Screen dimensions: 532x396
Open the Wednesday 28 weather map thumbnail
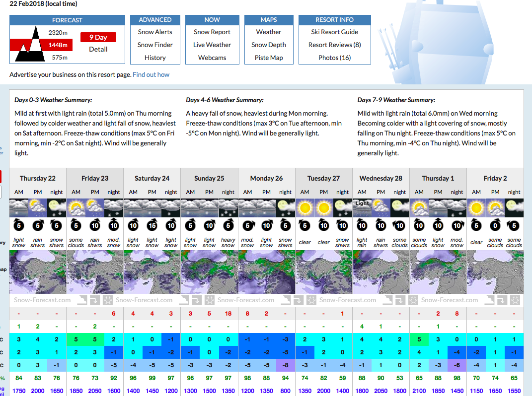[x=381, y=272]
